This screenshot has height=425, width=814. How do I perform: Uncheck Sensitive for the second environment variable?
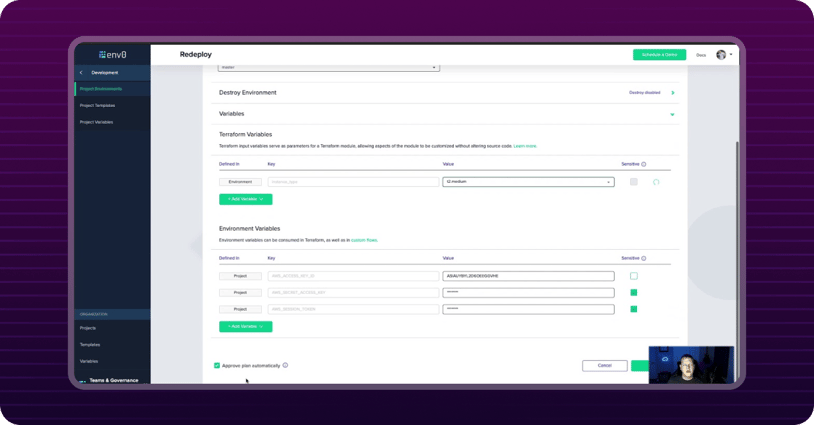coord(633,293)
